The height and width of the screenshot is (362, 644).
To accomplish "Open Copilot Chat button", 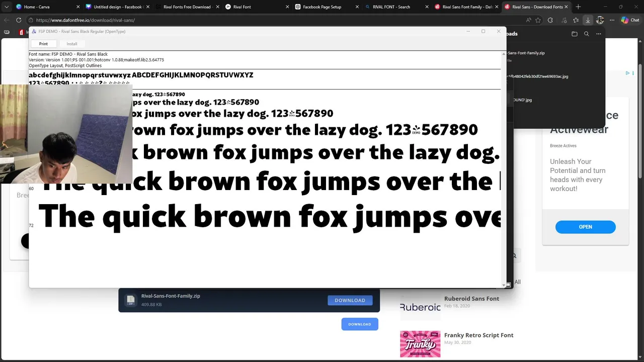I will (629, 20).
